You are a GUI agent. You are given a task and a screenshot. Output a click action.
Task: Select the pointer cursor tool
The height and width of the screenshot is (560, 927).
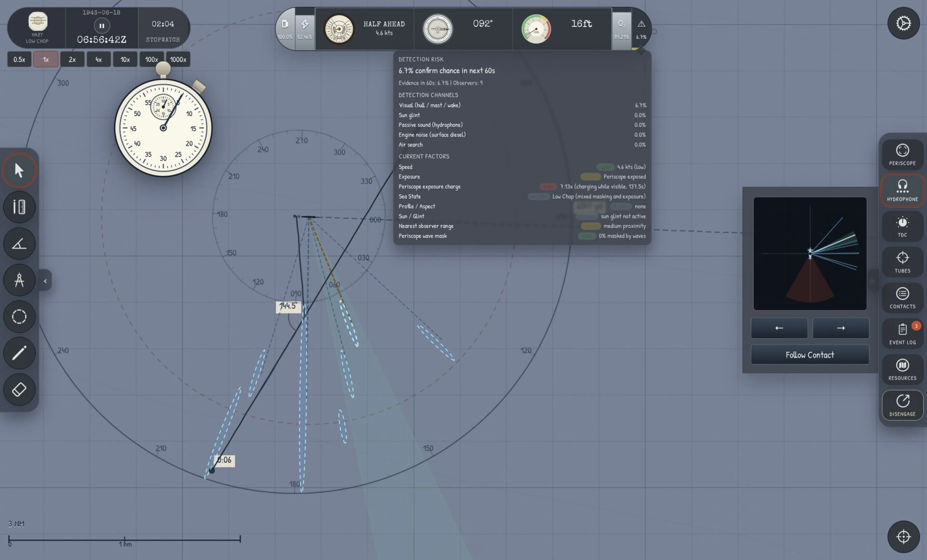pos(19,171)
